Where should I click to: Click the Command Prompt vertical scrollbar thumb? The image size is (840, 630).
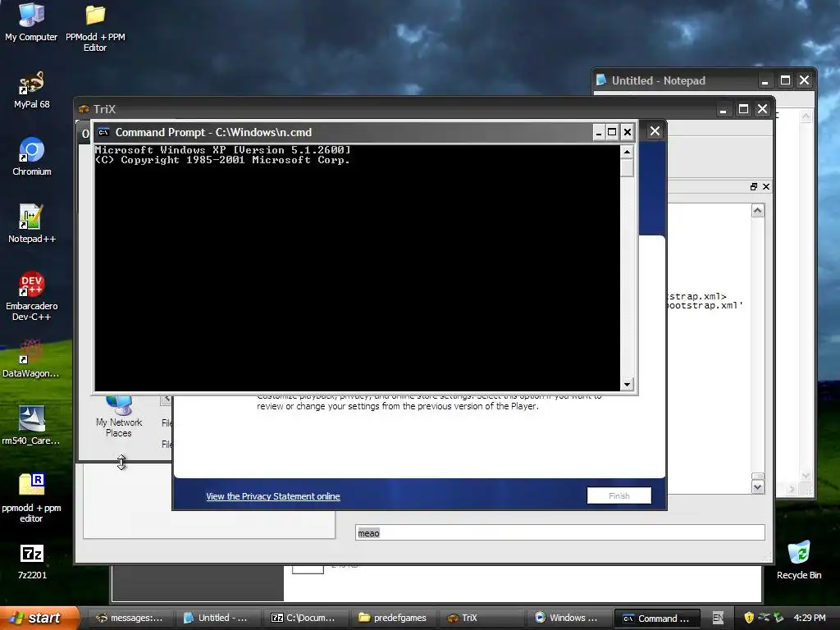tap(627, 167)
